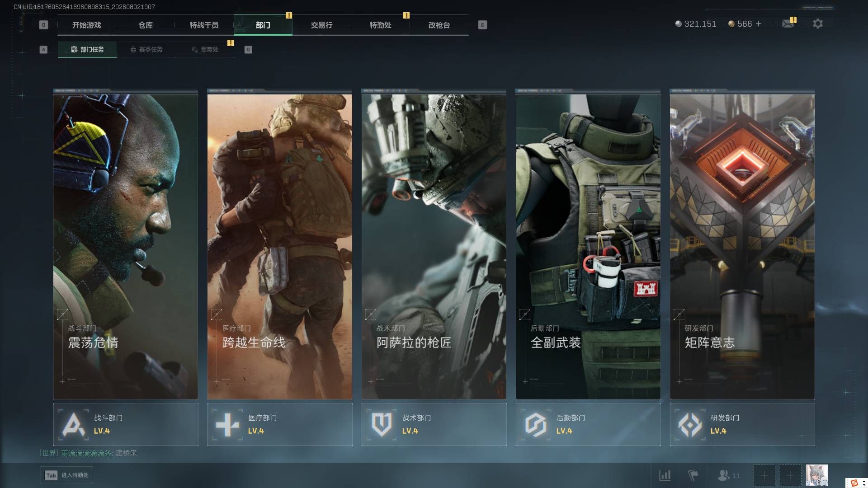Add more gold currency with the plus
This screenshot has height=488, width=868.
click(x=759, y=24)
